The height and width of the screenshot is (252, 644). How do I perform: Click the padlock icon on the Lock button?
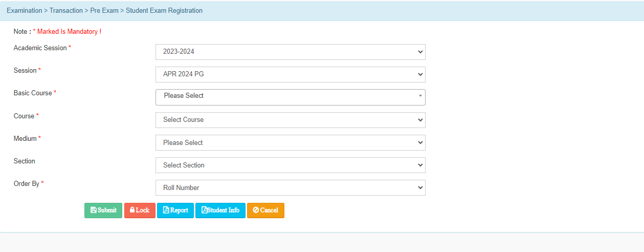(x=132, y=210)
